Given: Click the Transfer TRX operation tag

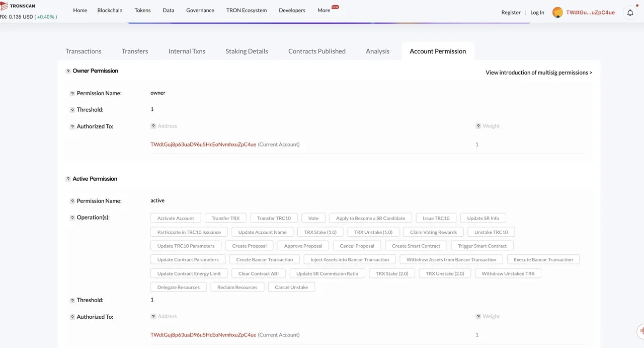Looking at the screenshot, I should (x=225, y=218).
